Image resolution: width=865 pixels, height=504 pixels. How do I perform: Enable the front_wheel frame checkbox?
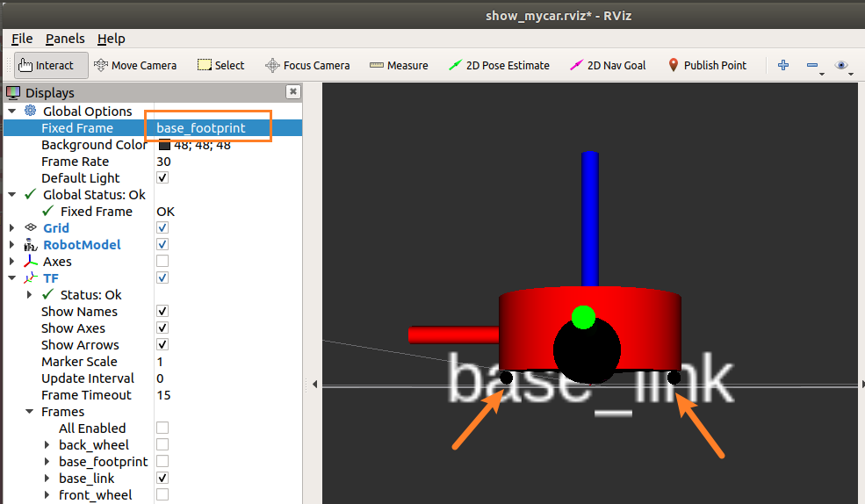click(162, 494)
